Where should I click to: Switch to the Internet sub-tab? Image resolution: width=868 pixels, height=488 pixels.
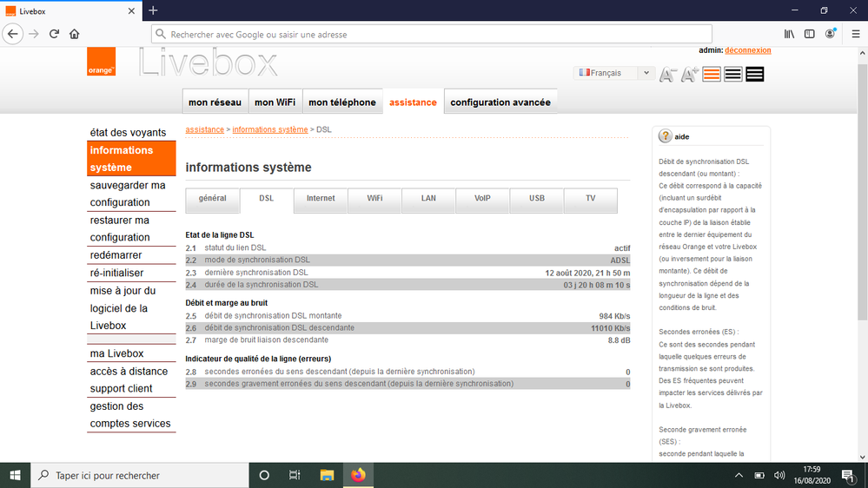(321, 199)
